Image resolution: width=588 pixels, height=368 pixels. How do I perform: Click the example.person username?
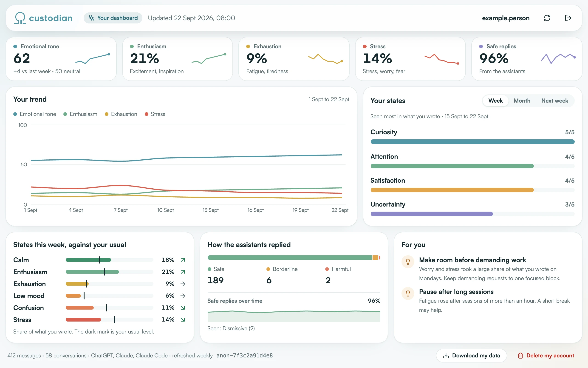point(506,18)
